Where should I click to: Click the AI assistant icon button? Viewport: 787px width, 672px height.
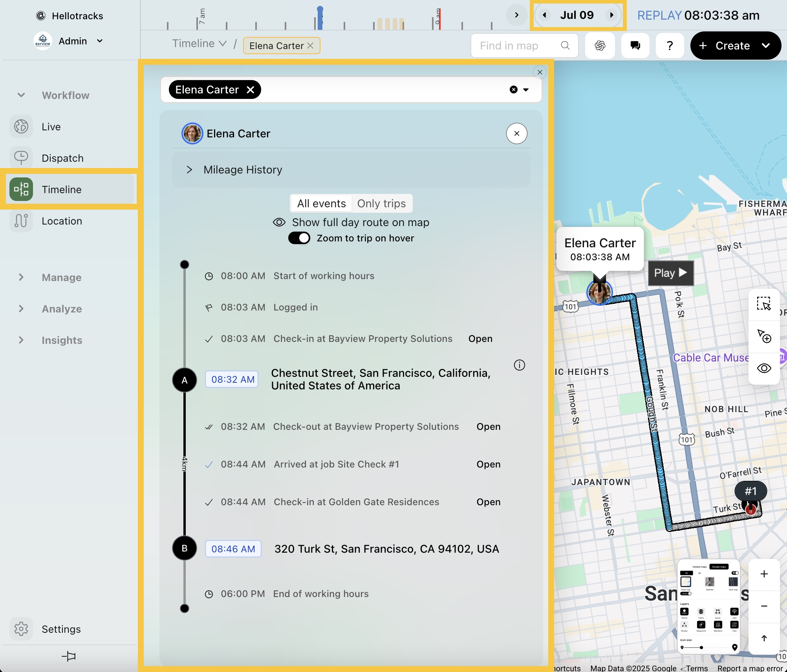coord(600,46)
